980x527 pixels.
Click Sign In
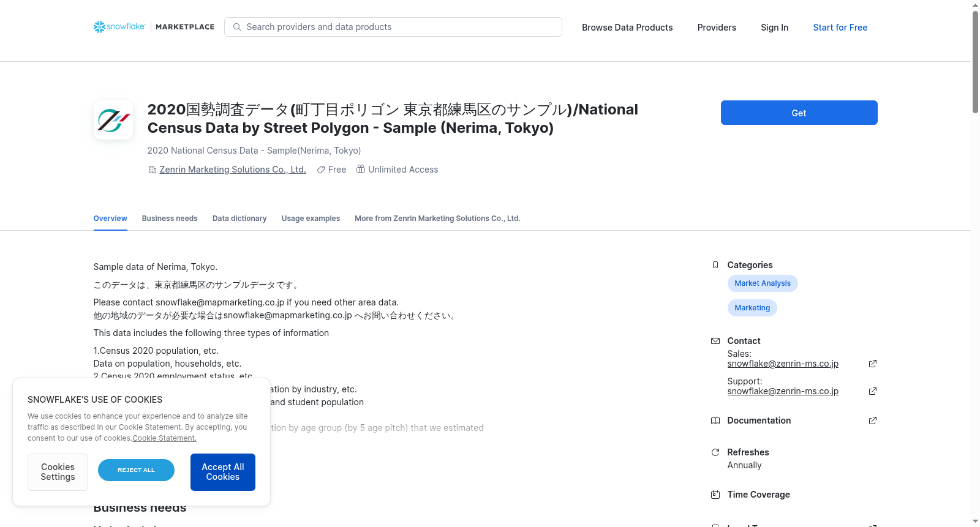tap(774, 28)
